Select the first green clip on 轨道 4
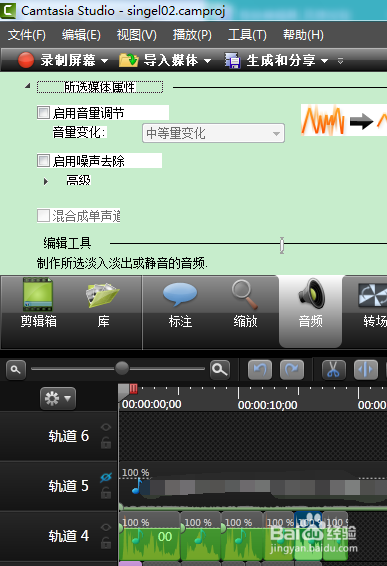This screenshot has width=387, height=566. point(149,536)
